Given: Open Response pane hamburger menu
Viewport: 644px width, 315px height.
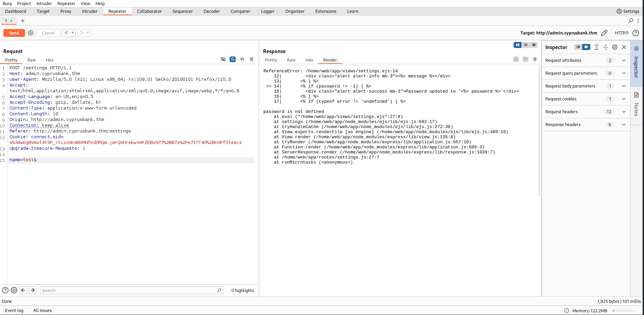Looking at the screenshot, I should coord(535,59).
